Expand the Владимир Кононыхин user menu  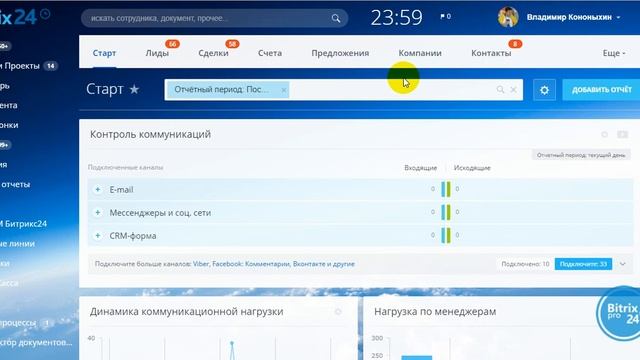click(618, 18)
